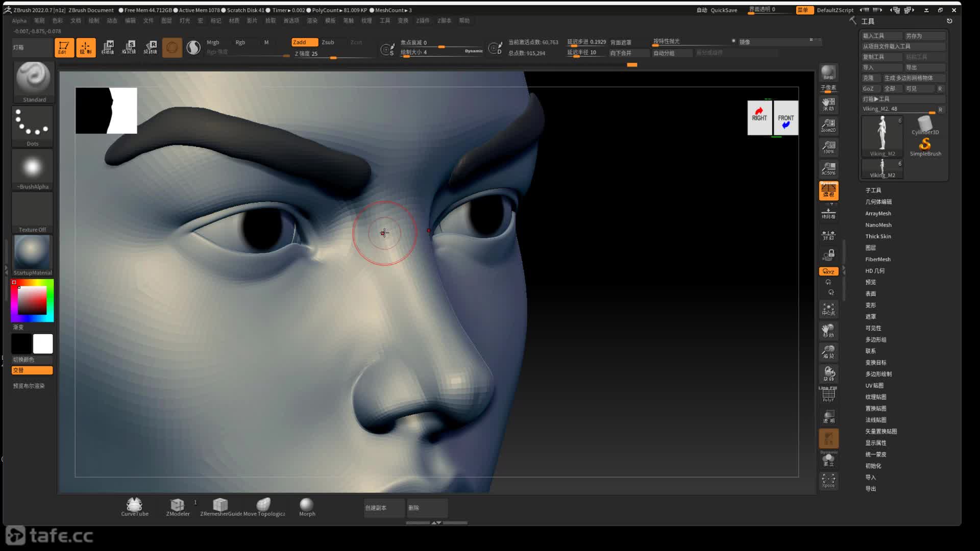This screenshot has height=551, width=980.
Task: Open the Alpha menu
Action: coord(19,21)
